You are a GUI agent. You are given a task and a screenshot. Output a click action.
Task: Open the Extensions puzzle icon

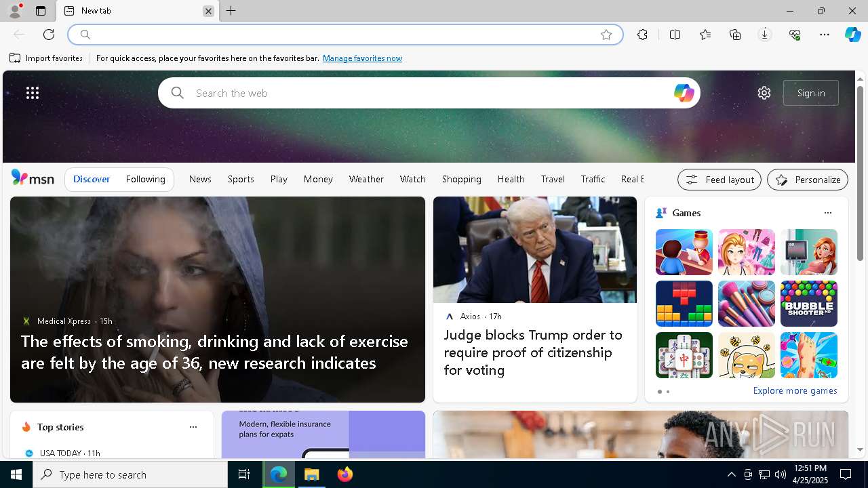coord(642,35)
